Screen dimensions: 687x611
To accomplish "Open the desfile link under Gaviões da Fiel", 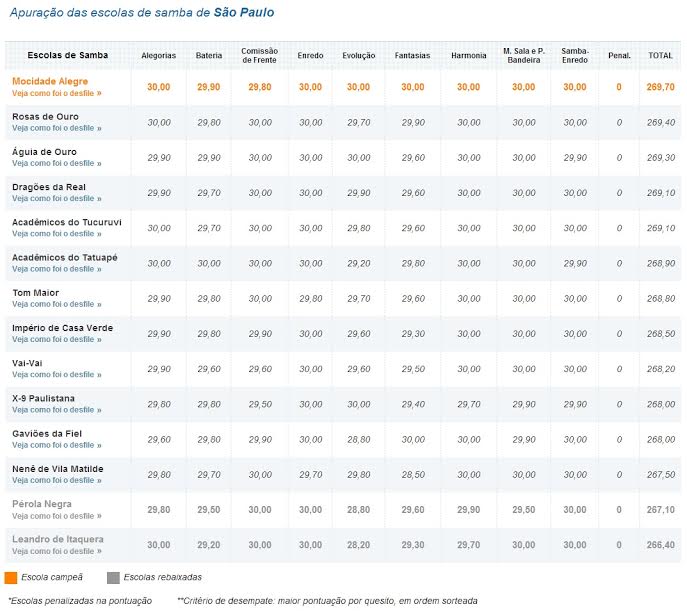I will pyautogui.click(x=56, y=445).
